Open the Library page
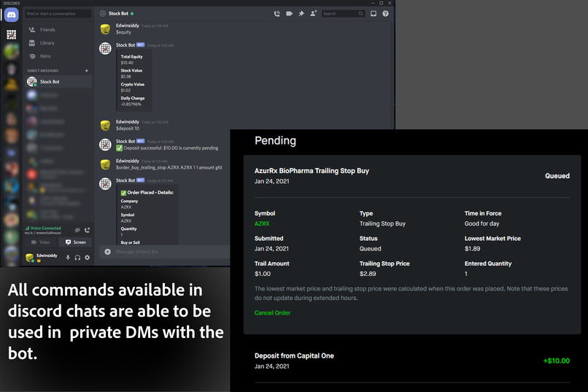The height and width of the screenshot is (392, 588). (x=58, y=43)
